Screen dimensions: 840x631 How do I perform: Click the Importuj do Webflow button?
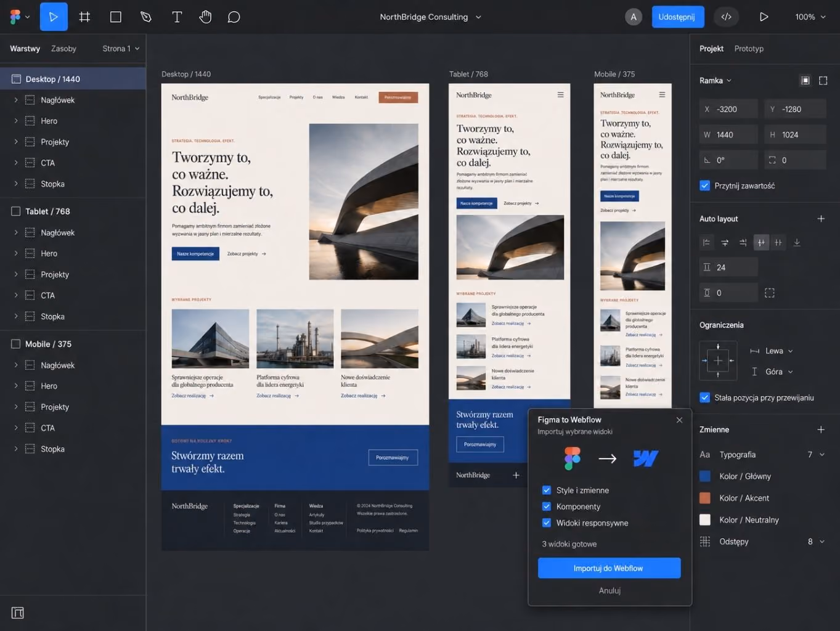609,568
